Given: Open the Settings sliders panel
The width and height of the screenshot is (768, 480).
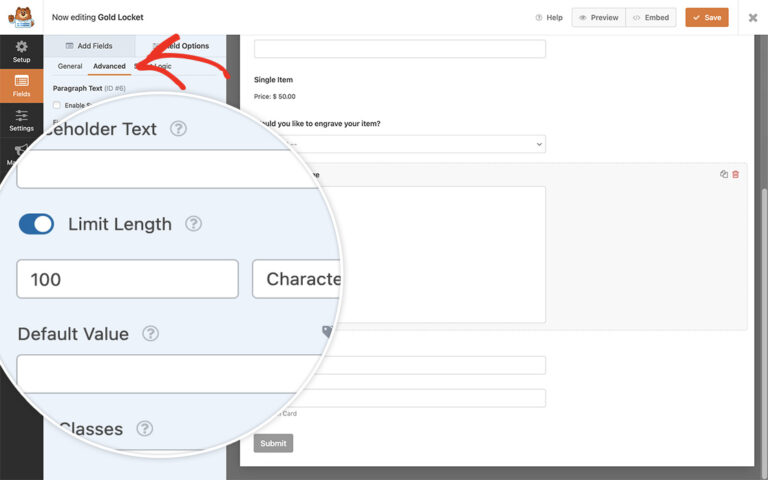Looking at the screenshot, I should (x=22, y=120).
